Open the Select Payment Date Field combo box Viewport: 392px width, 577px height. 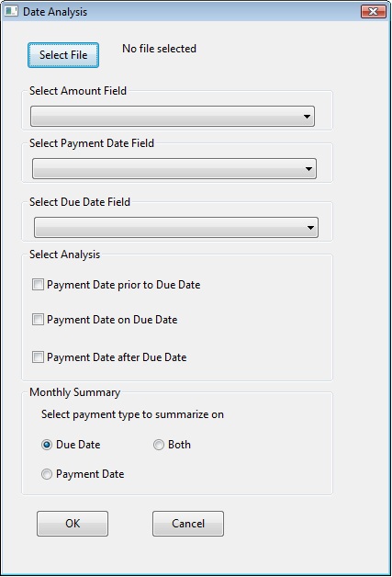pyautogui.click(x=174, y=169)
